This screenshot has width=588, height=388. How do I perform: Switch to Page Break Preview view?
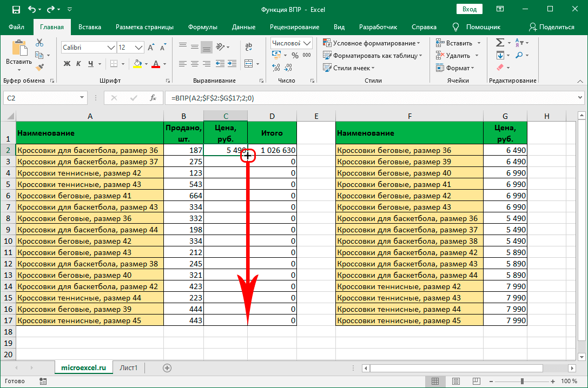(x=476, y=382)
